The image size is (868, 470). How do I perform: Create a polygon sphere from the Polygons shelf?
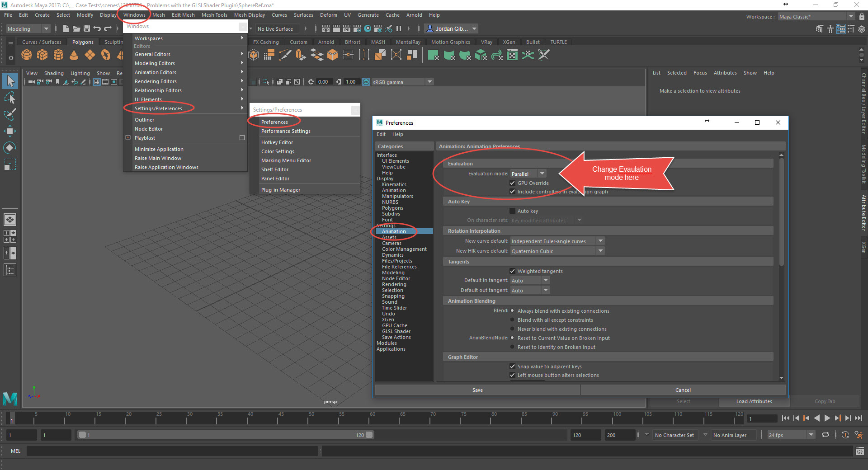[x=26, y=55]
